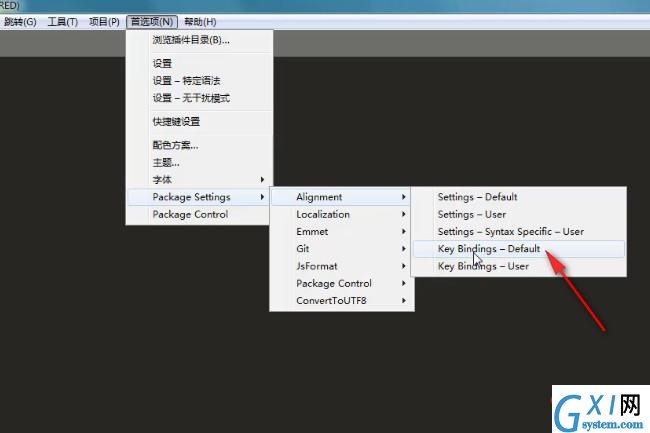
Task: Select Key Bindings – Default
Action: [x=519, y=249]
